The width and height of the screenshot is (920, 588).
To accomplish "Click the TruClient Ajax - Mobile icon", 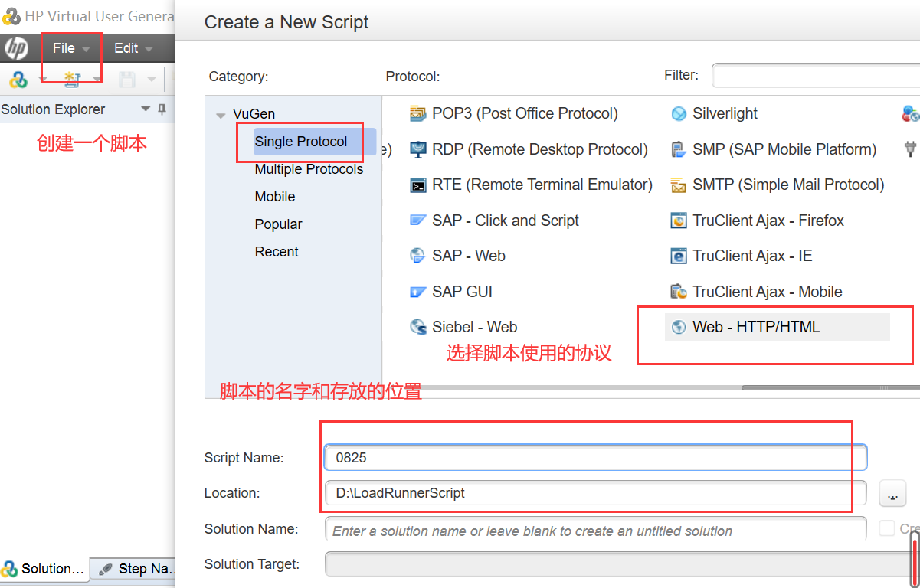I will [x=679, y=292].
